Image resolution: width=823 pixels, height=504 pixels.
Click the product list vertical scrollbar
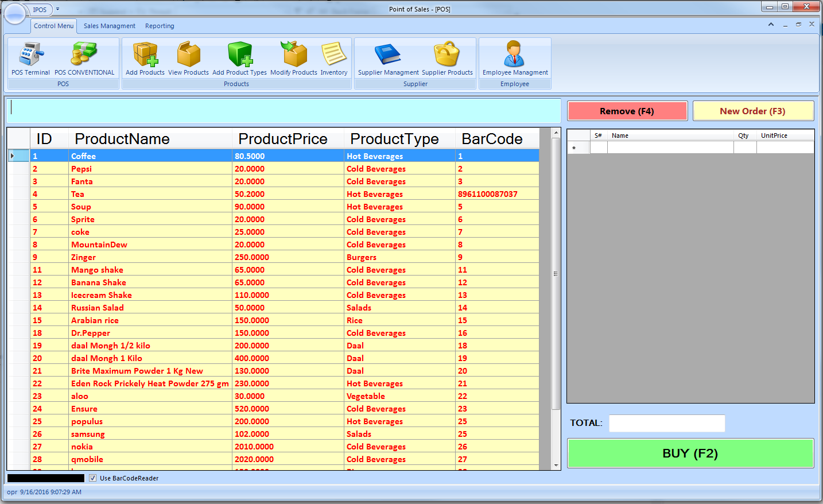click(556, 273)
